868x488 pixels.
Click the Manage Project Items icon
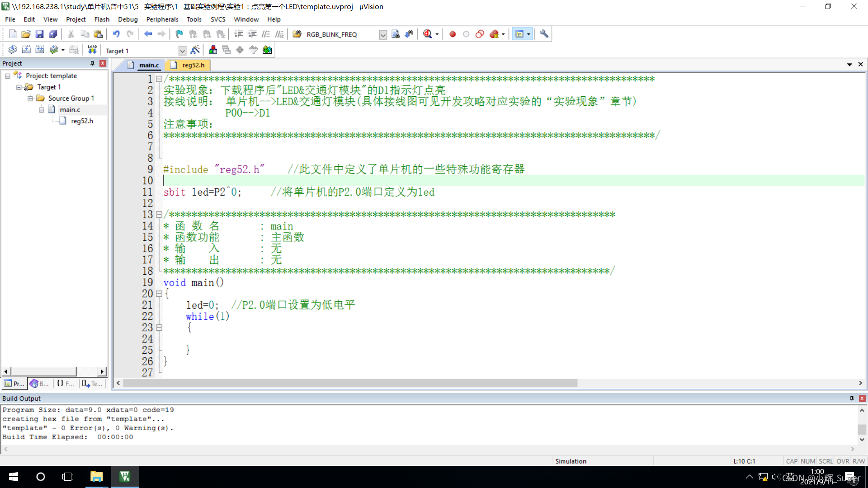point(213,50)
